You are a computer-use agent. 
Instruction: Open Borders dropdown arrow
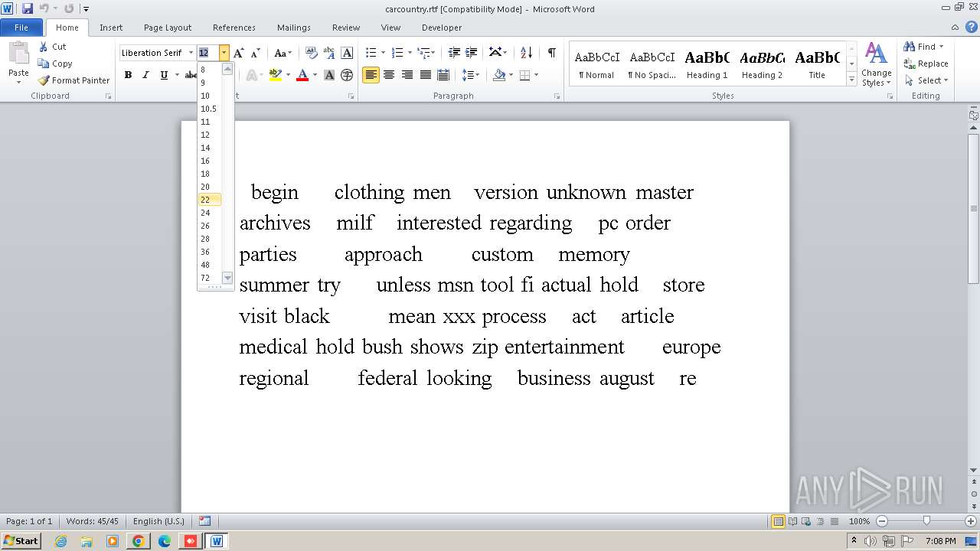pos(536,75)
